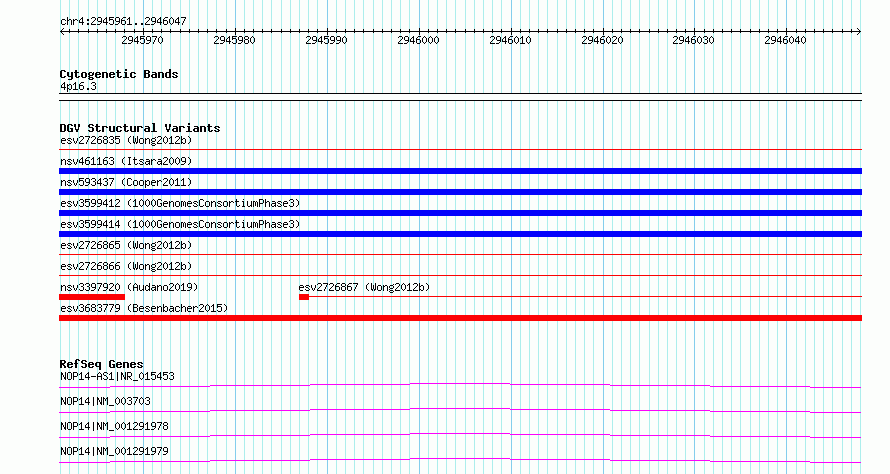Click the DGV Structural Variants track title
Viewport: 890px width, 474px height.
[140, 128]
